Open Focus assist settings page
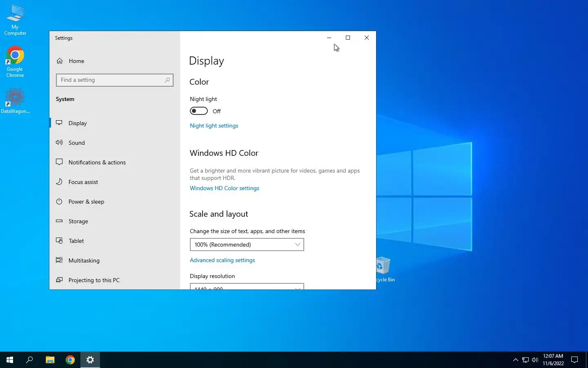Screen dimensions: 588x368 (115, 182)
